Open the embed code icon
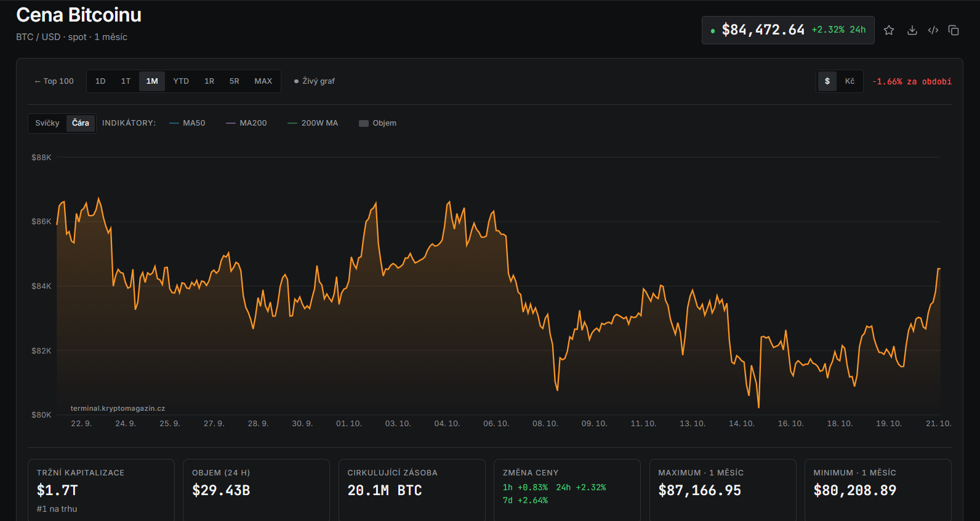The width and height of the screenshot is (980, 521). pos(933,30)
